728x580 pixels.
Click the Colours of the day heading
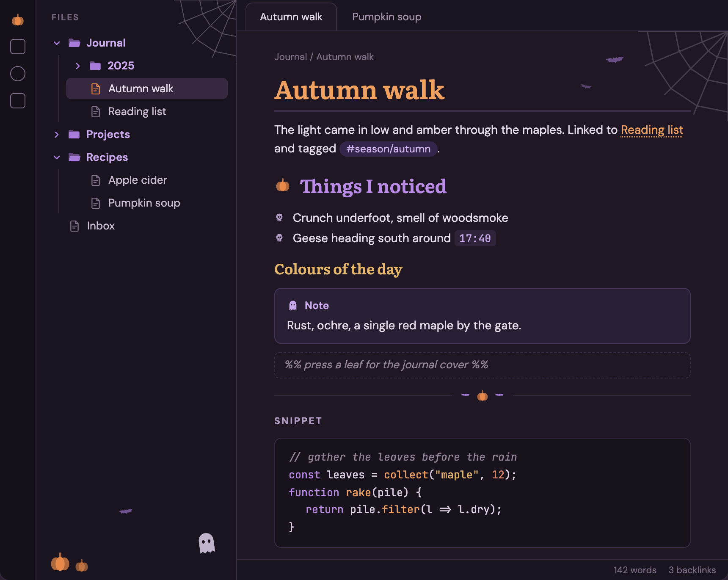pos(338,269)
